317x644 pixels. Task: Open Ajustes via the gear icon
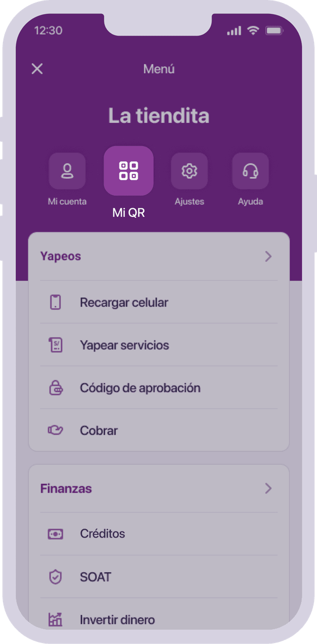(189, 171)
